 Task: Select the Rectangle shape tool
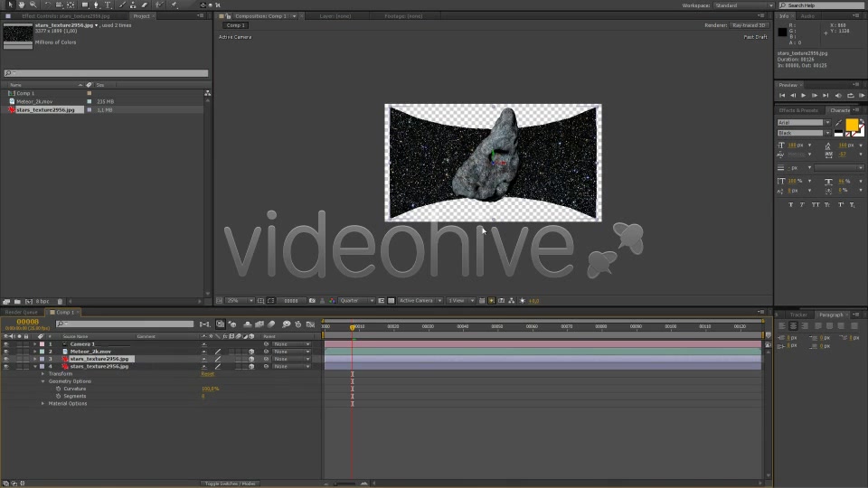coord(85,5)
